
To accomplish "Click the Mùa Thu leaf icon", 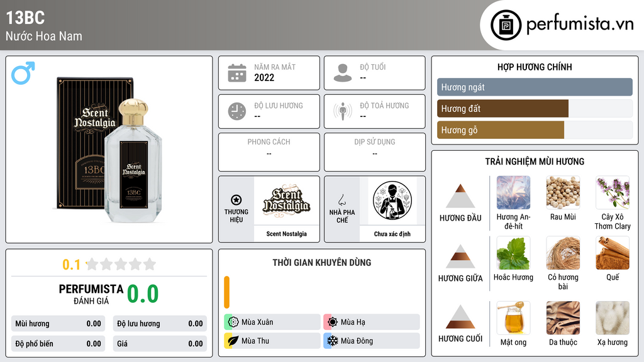I will 233,341.
